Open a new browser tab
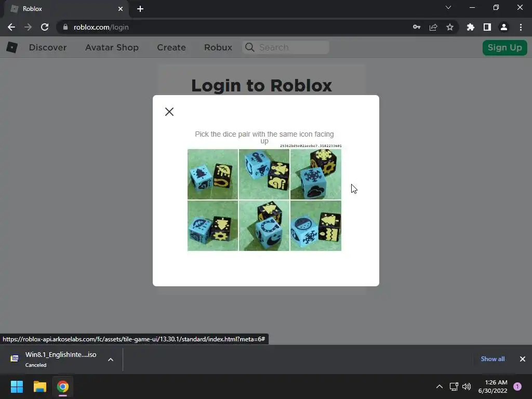 pyautogui.click(x=140, y=9)
